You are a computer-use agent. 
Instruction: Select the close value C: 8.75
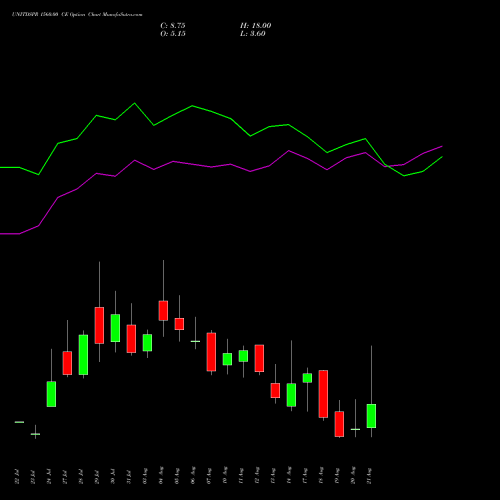click(173, 26)
